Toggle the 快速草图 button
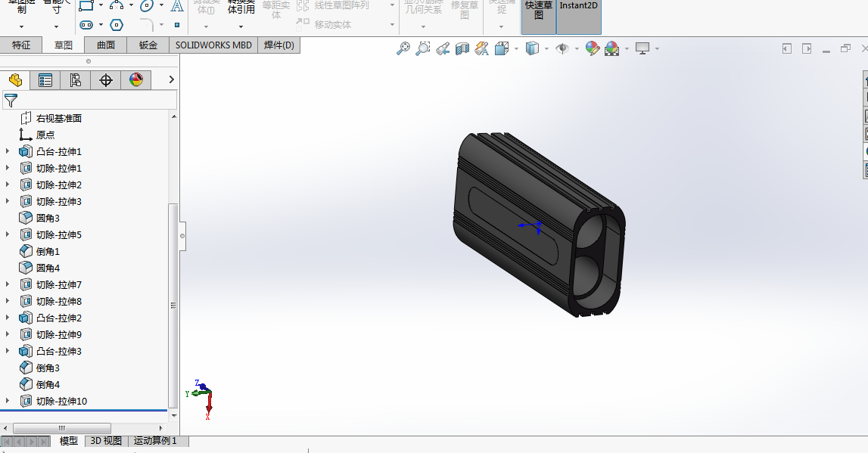Screen dimensions: 868x453 [539, 15]
